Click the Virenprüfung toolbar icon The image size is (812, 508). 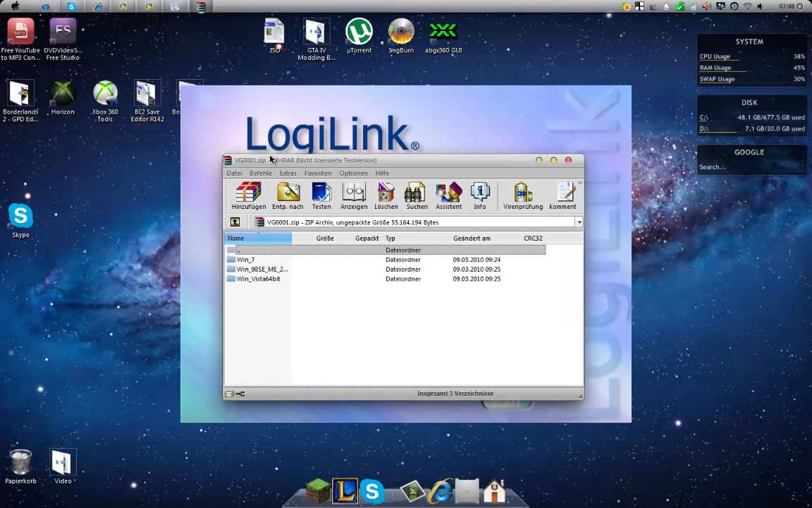point(523,196)
